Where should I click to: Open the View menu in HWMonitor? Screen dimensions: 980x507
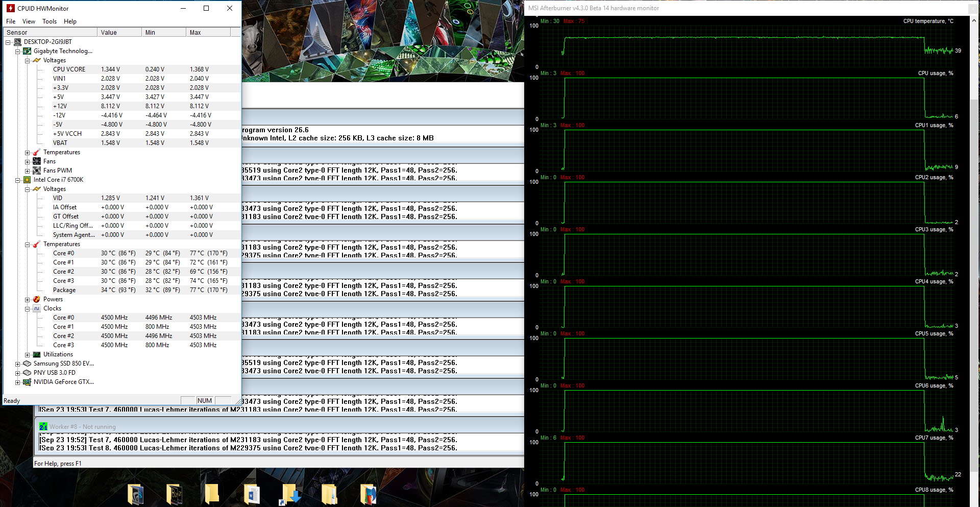(x=29, y=21)
